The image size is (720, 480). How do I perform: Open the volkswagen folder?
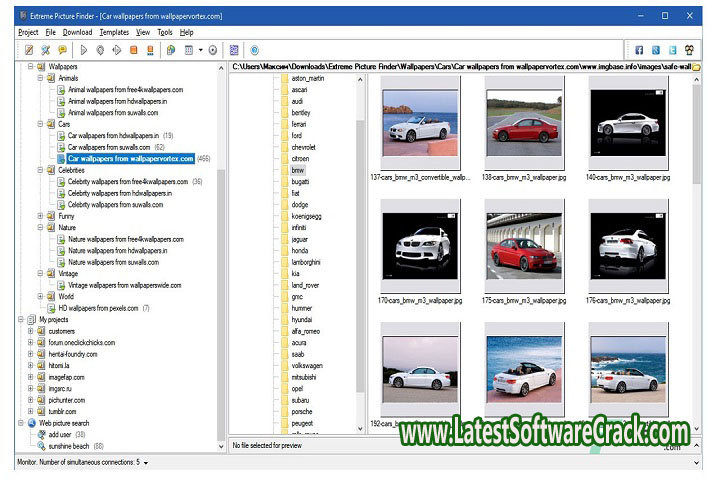tap(307, 366)
